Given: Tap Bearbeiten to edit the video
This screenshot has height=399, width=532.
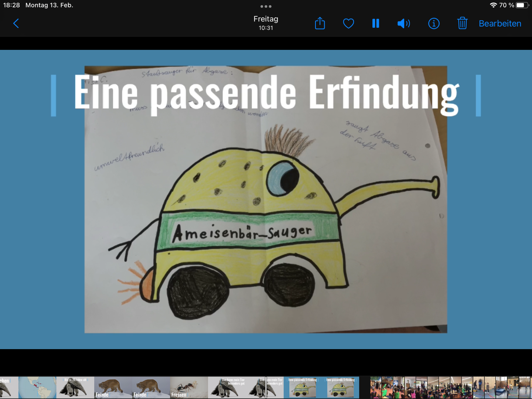Looking at the screenshot, I should 500,24.
